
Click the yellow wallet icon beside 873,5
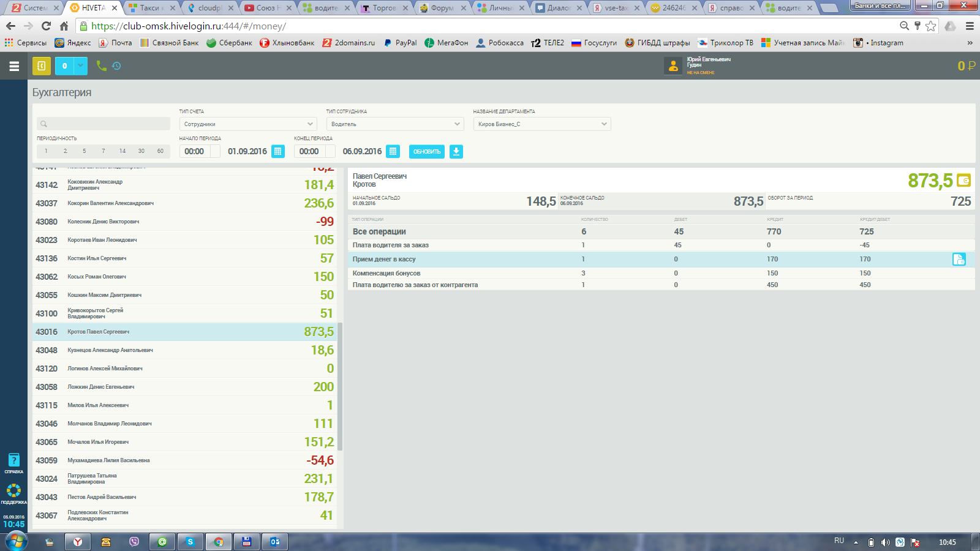coord(963,181)
